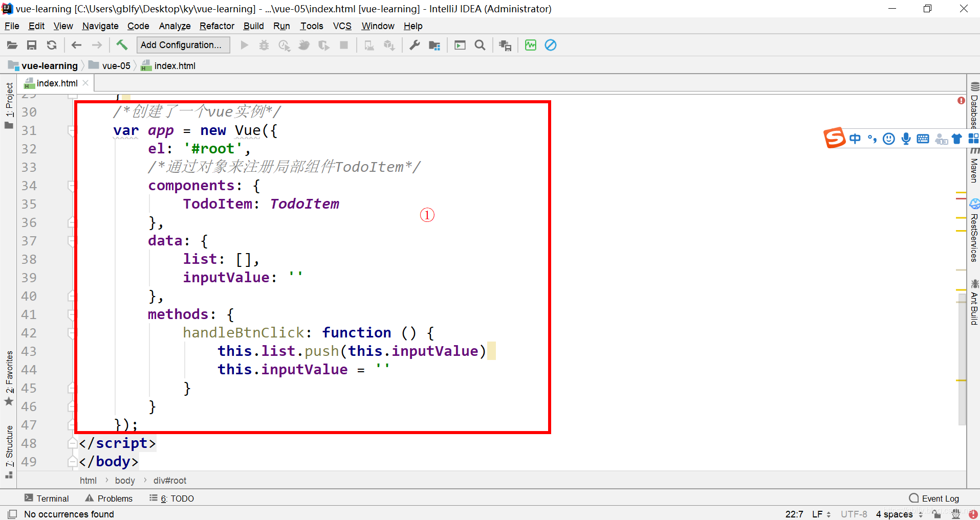Screen dimensions: 980x520
Task: Navigate forward with the right arrow
Action: coord(97,46)
